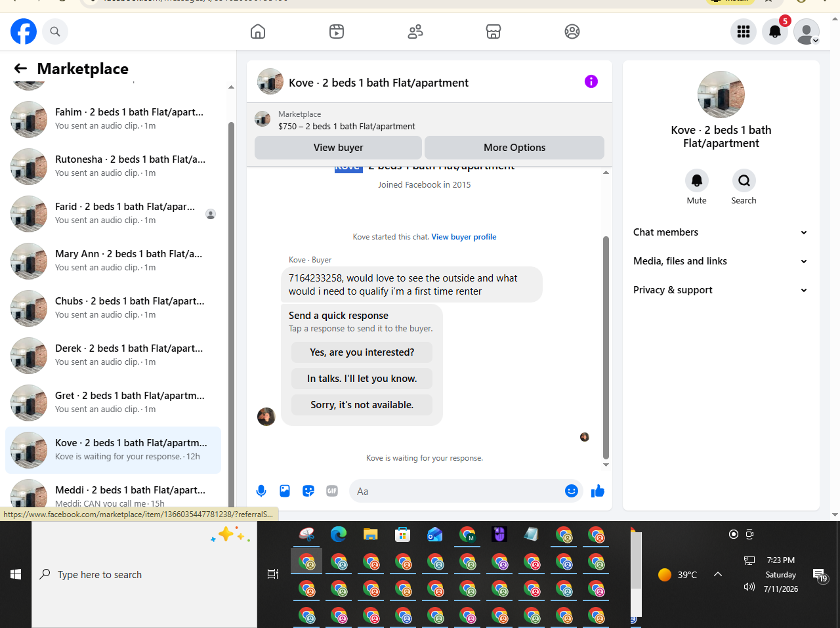Open Fahim 2 beds conversation
Viewport: 840px width, 628px height.
point(113,119)
